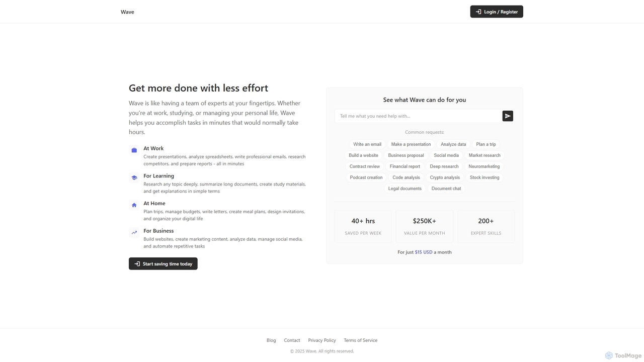
Task: Choose the Crypto analysis chip
Action: click(445, 177)
